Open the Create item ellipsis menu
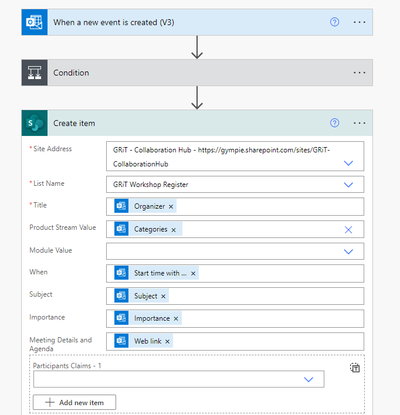400x415 pixels. tap(359, 123)
